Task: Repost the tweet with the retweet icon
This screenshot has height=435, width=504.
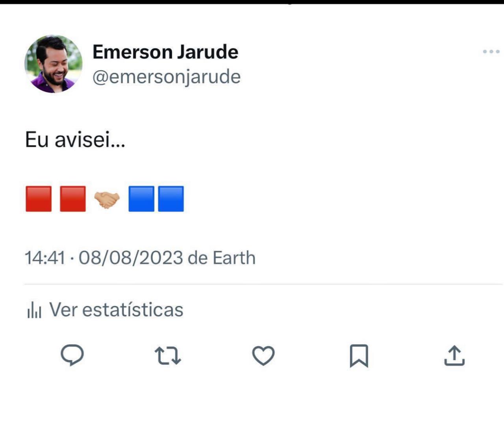Action: point(168,356)
